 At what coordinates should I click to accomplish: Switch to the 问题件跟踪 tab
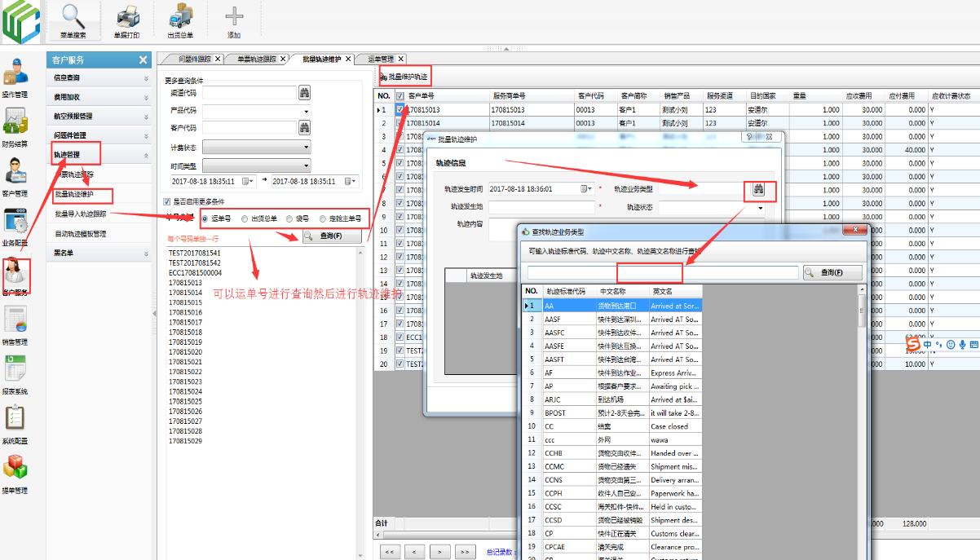click(x=195, y=60)
